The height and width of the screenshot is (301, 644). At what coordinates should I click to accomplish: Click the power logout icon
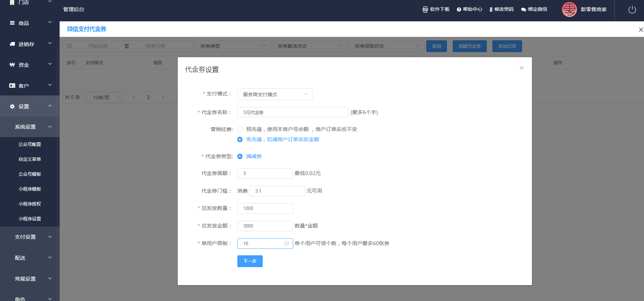tap(632, 9)
